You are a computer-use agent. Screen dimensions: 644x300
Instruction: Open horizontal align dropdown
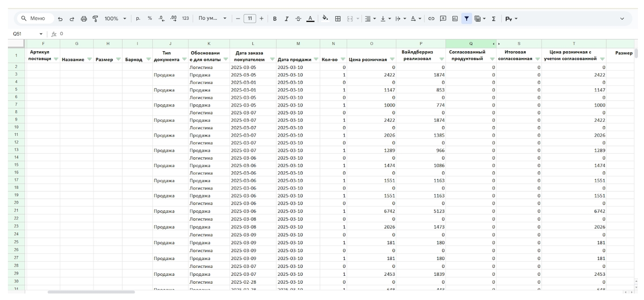click(370, 19)
